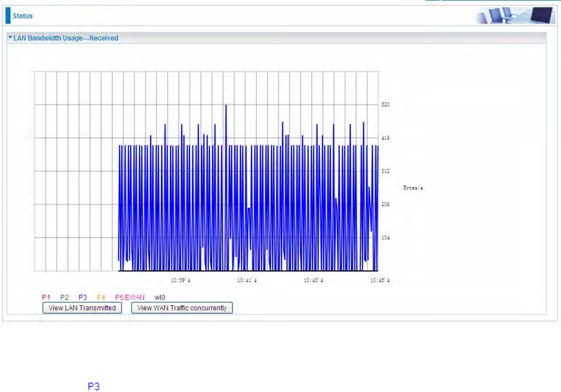The image size is (561, 392).
Task: Click the 10:43' 4 time label
Action: 314,280
